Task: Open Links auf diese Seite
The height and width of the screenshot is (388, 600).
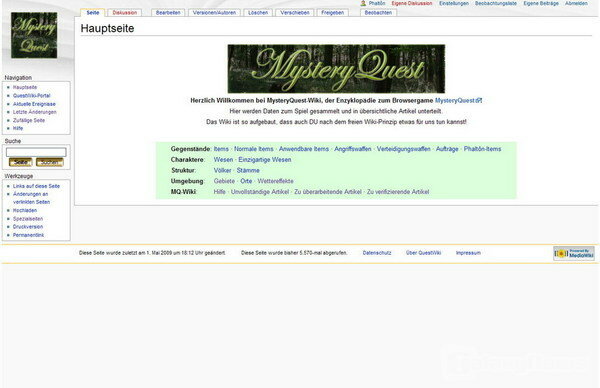Action: [36, 186]
